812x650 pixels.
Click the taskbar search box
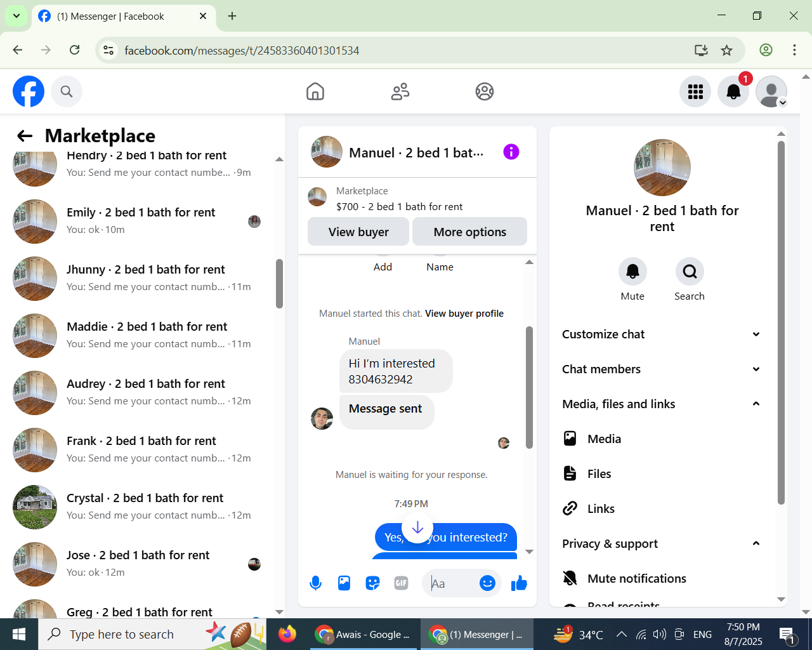[152, 634]
